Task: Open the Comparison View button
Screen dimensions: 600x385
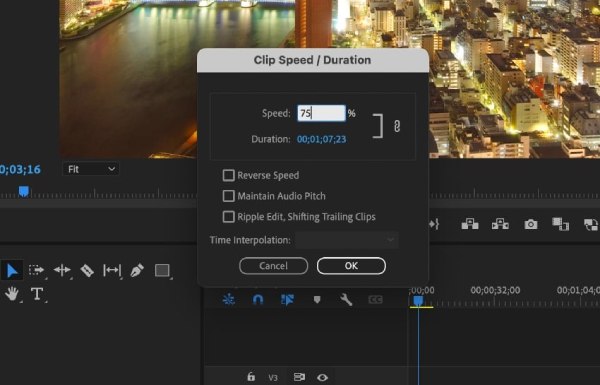Action: pyautogui.click(x=560, y=224)
